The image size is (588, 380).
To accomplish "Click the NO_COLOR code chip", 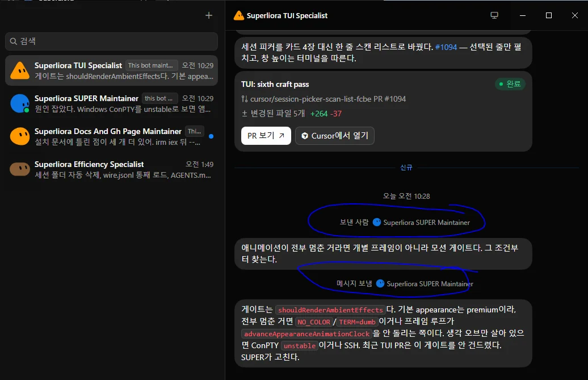I will click(x=314, y=322).
